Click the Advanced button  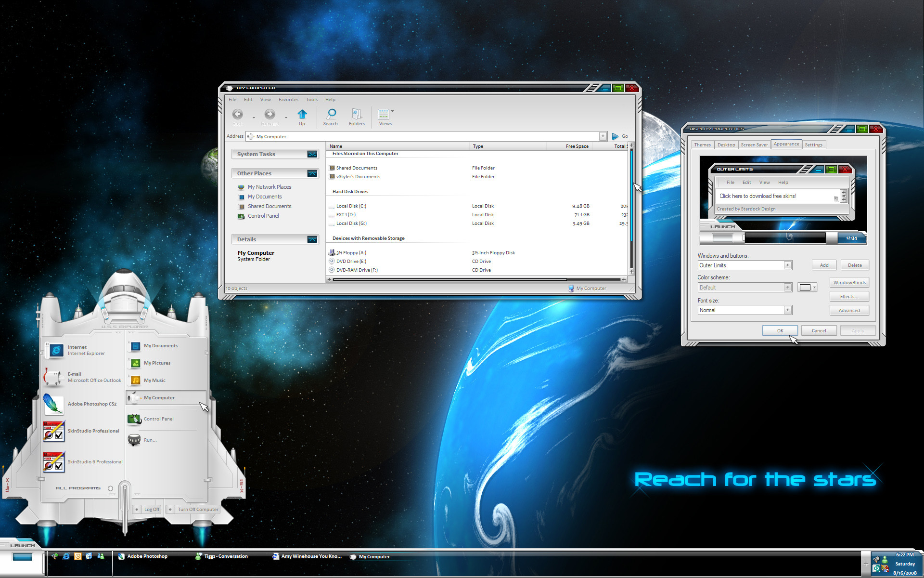click(x=849, y=311)
